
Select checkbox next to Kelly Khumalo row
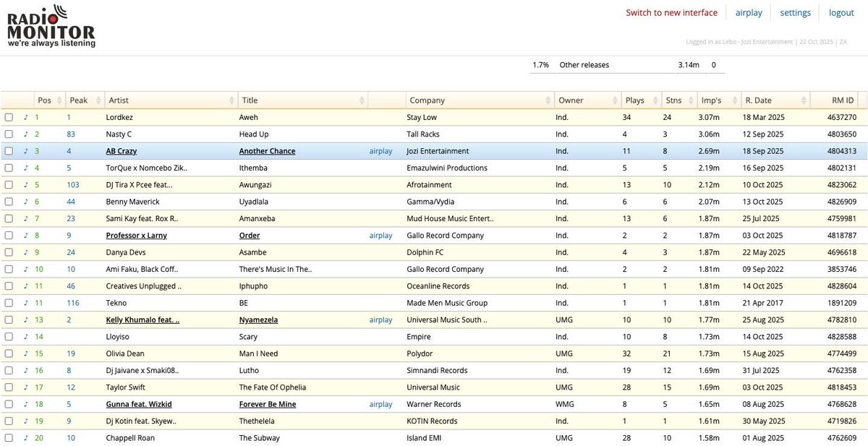[9, 320]
